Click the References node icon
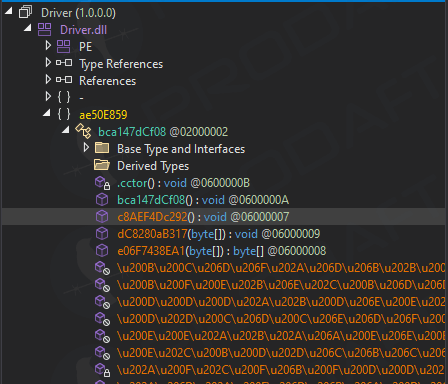 pyautogui.click(x=64, y=80)
